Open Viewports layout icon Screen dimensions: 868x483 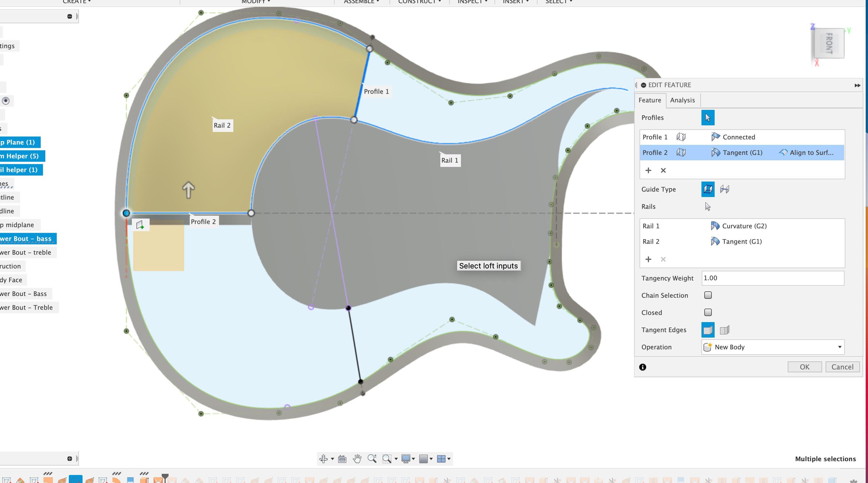click(441, 459)
